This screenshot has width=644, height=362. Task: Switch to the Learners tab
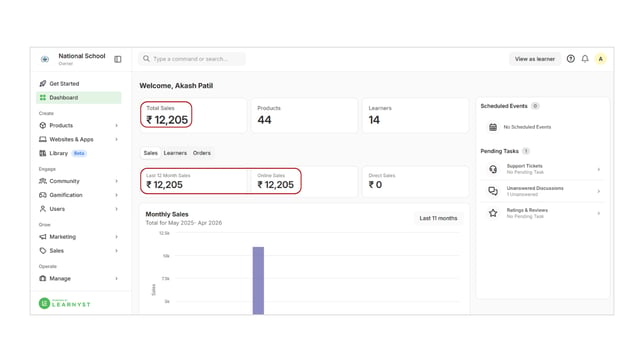click(175, 153)
